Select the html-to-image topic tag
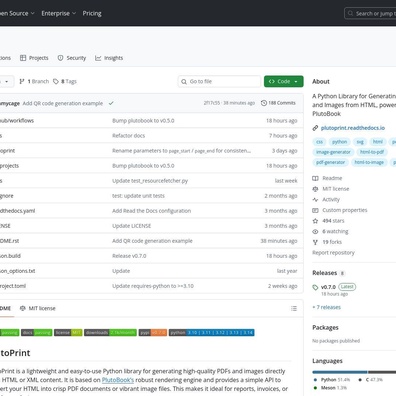Viewport: 396px width, 396px height. [369, 162]
